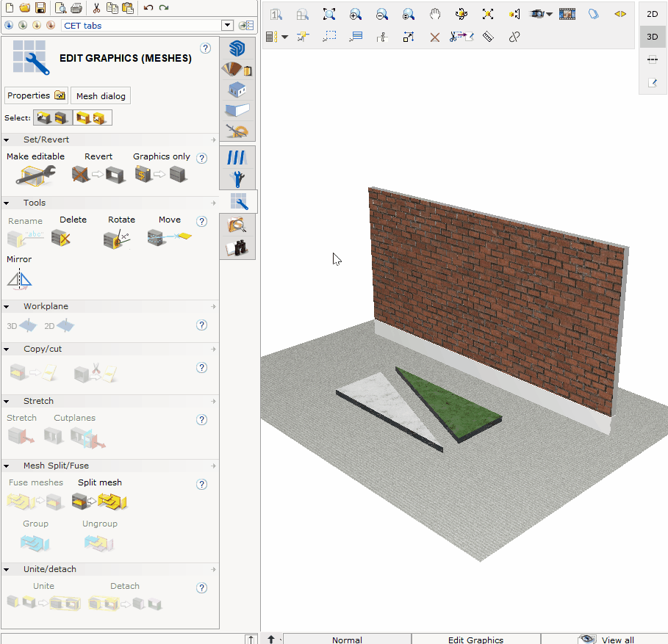Open print preview
Viewport: 668px width, 644px height.
[61, 7]
